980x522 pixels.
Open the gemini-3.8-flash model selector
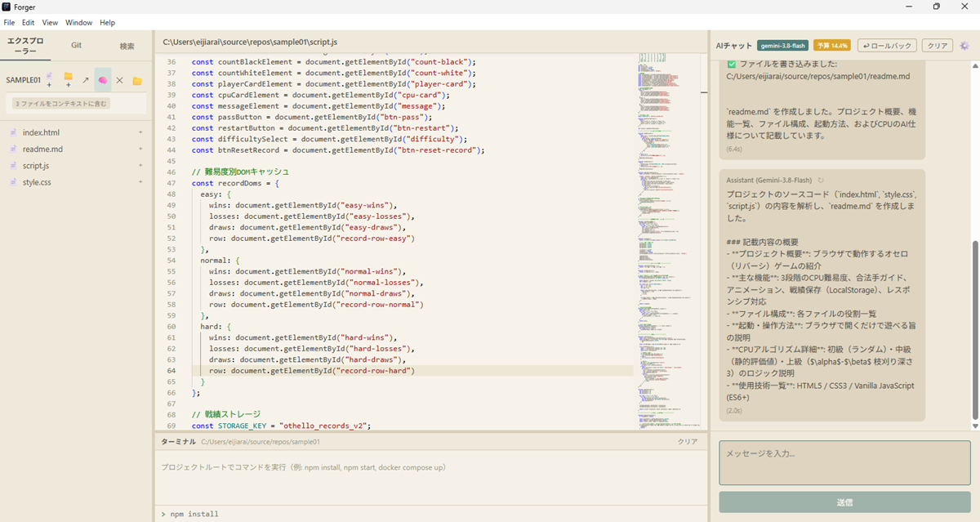click(x=782, y=46)
